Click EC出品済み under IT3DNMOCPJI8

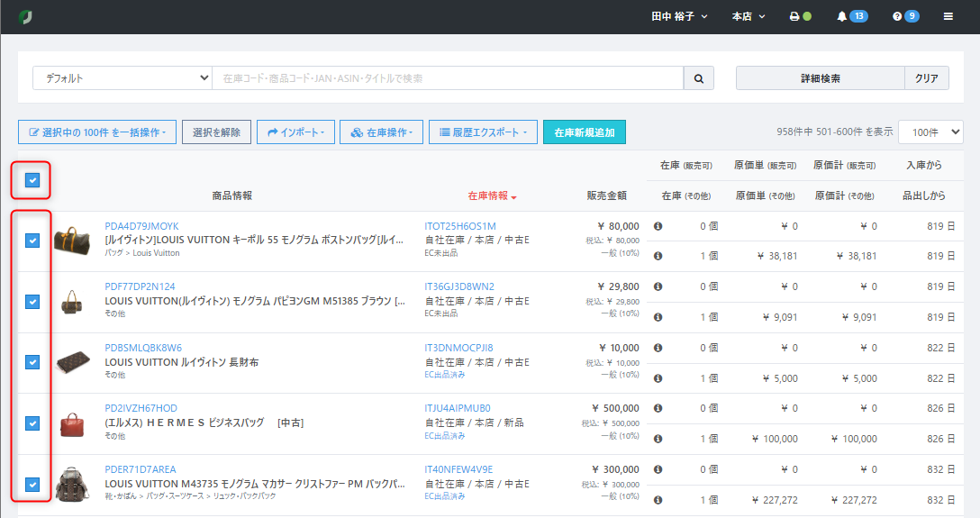click(x=444, y=375)
